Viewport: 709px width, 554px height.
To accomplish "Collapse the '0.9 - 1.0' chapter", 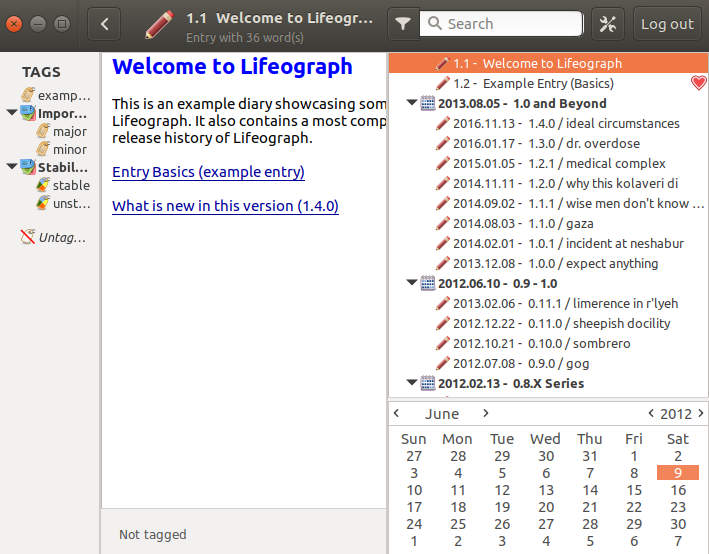I will click(411, 283).
